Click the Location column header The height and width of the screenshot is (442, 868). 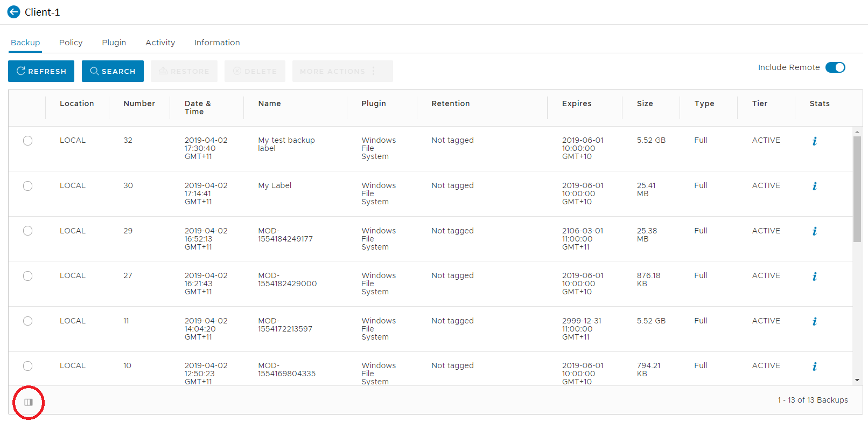77,103
